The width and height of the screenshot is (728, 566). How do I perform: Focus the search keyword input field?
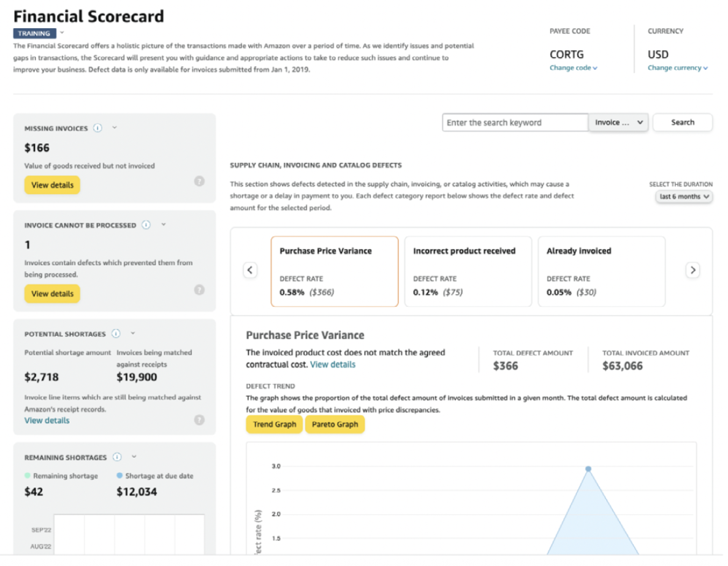pos(515,123)
